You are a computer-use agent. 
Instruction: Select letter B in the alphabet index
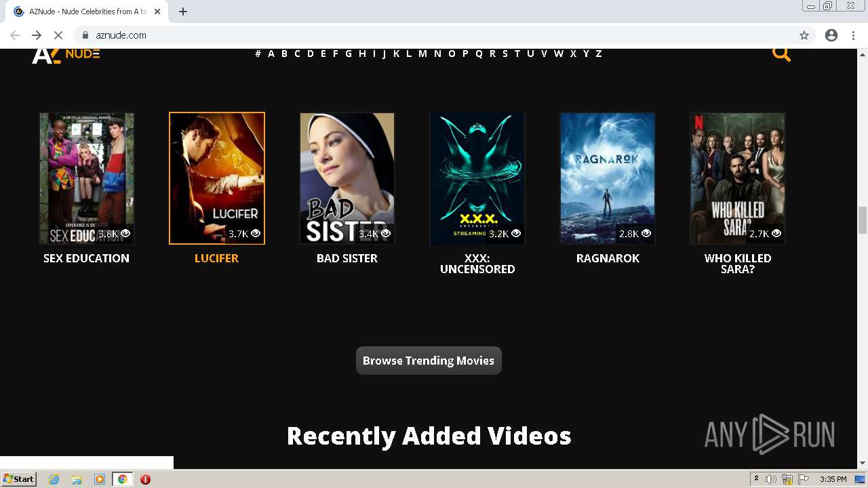click(284, 54)
